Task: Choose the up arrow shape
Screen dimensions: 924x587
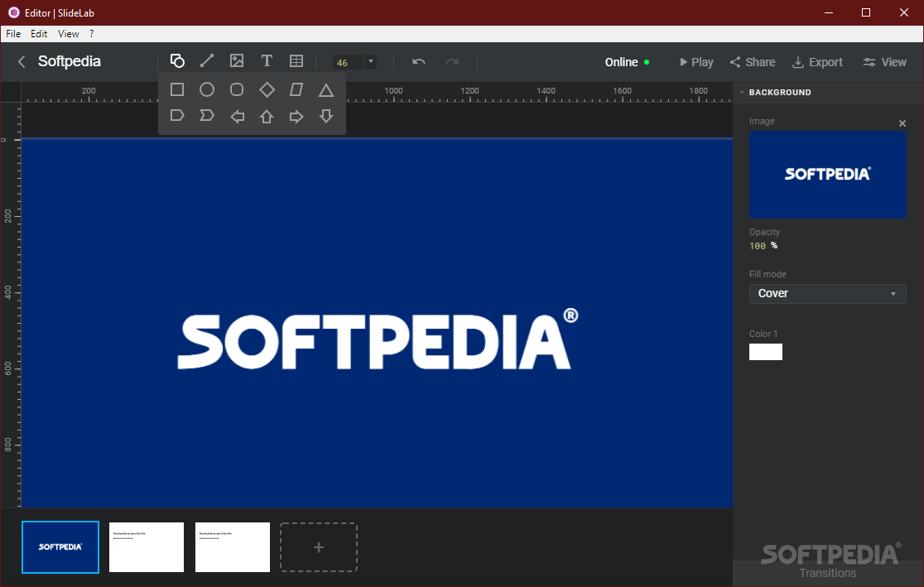Action: click(267, 117)
